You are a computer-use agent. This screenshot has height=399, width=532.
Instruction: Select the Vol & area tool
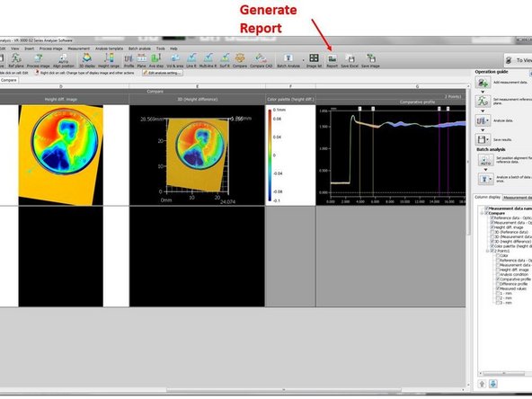175,60
